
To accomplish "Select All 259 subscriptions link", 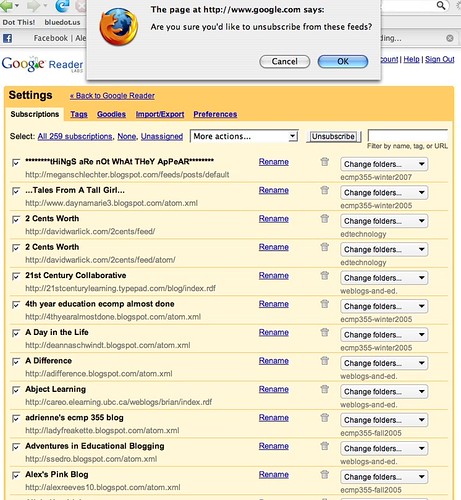I will (75, 136).
